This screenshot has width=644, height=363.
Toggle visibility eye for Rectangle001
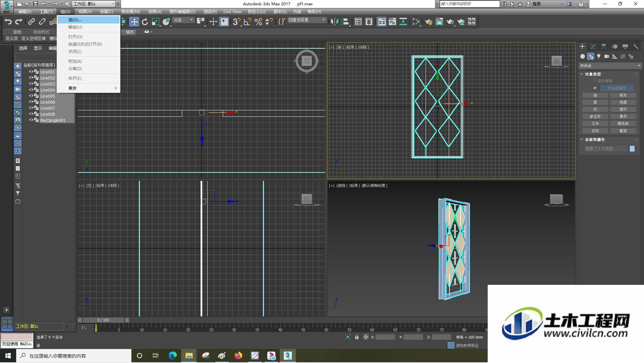click(31, 120)
